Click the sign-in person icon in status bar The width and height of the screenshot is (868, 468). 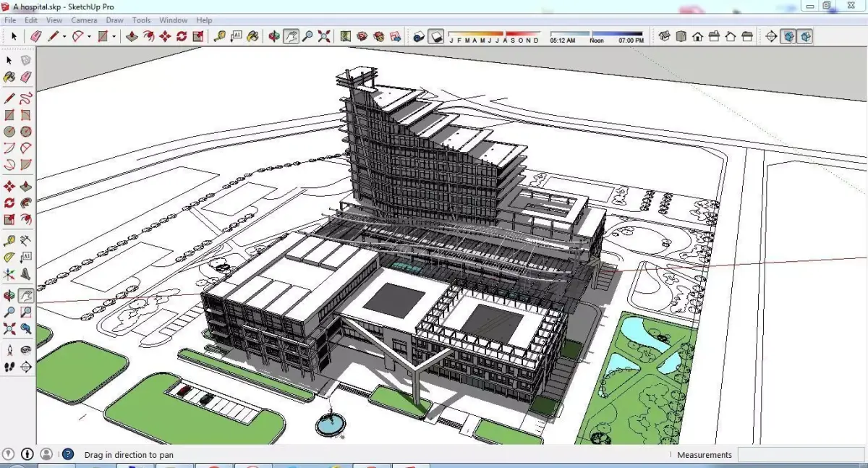click(x=46, y=454)
